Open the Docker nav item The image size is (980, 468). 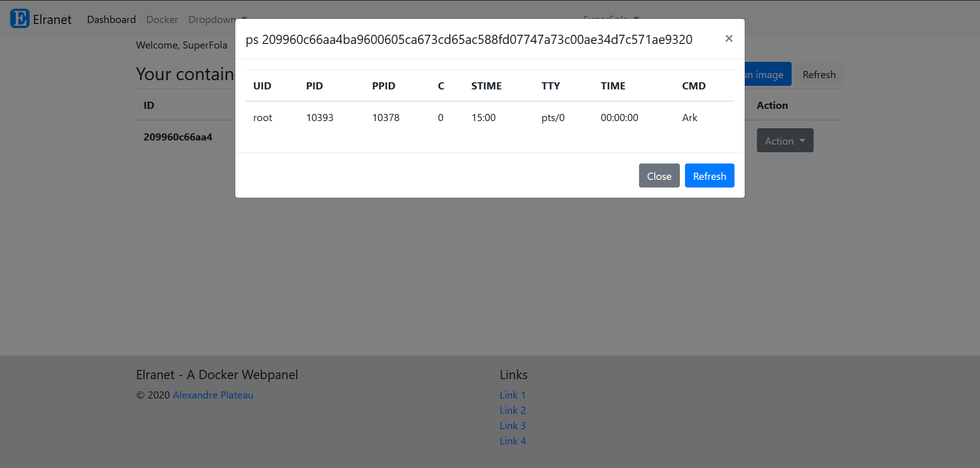coord(162,19)
